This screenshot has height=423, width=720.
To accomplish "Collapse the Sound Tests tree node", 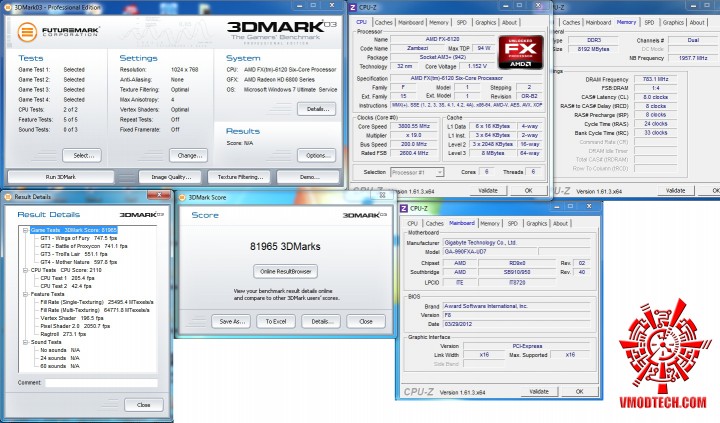I will click(x=25, y=342).
